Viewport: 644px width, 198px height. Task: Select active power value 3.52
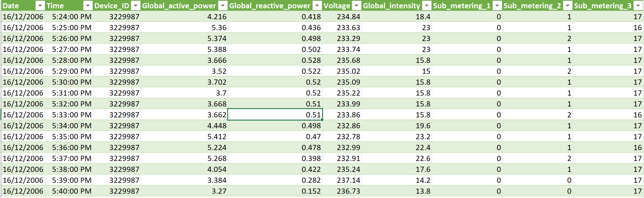pos(184,71)
